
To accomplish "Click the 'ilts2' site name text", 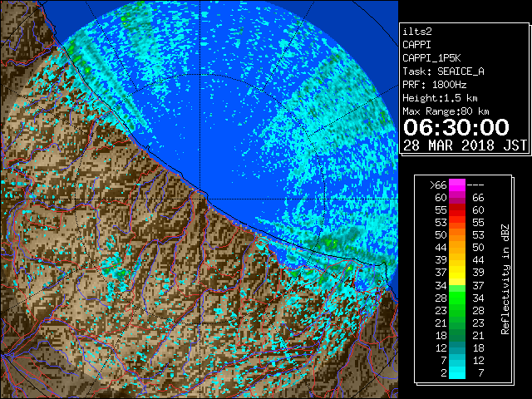I will point(417,32).
